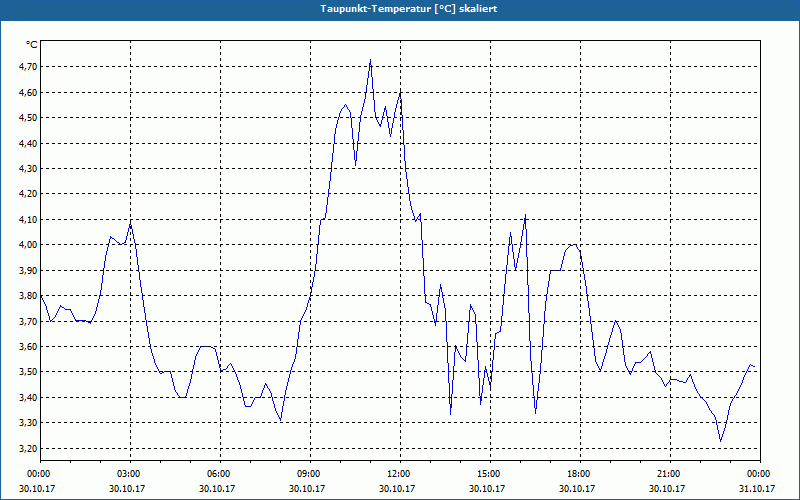This screenshot has width=800, height=500.
Task: Click the 4,40 y-axis value
Action: 28,143
